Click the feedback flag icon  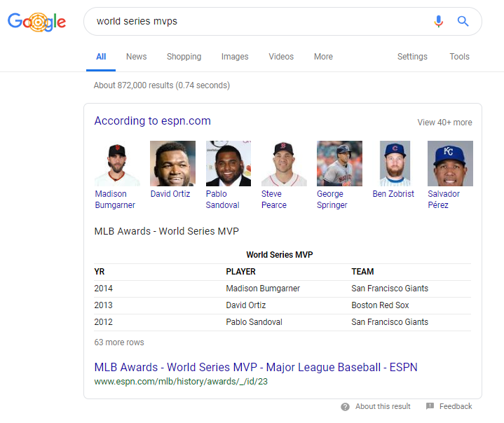[x=430, y=406]
